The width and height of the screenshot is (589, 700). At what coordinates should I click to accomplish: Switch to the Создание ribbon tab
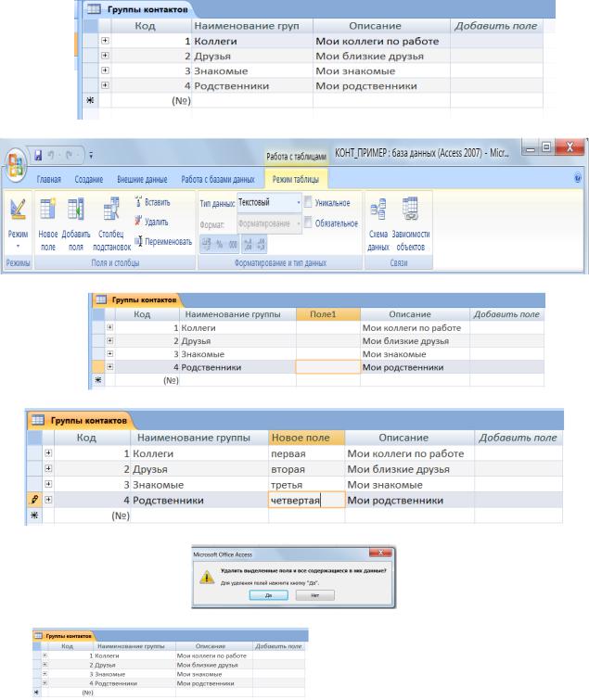88,180
